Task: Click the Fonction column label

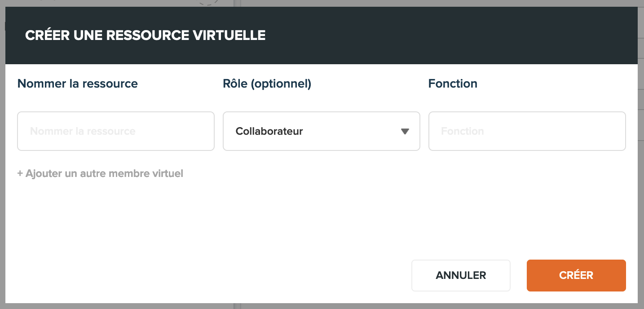Action: tap(453, 84)
